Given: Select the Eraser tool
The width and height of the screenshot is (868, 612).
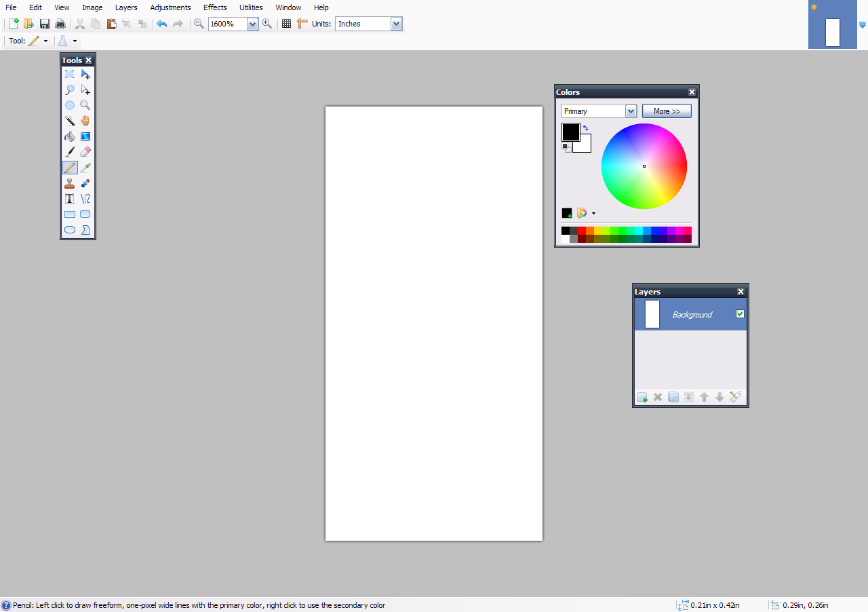Looking at the screenshot, I should (85, 152).
